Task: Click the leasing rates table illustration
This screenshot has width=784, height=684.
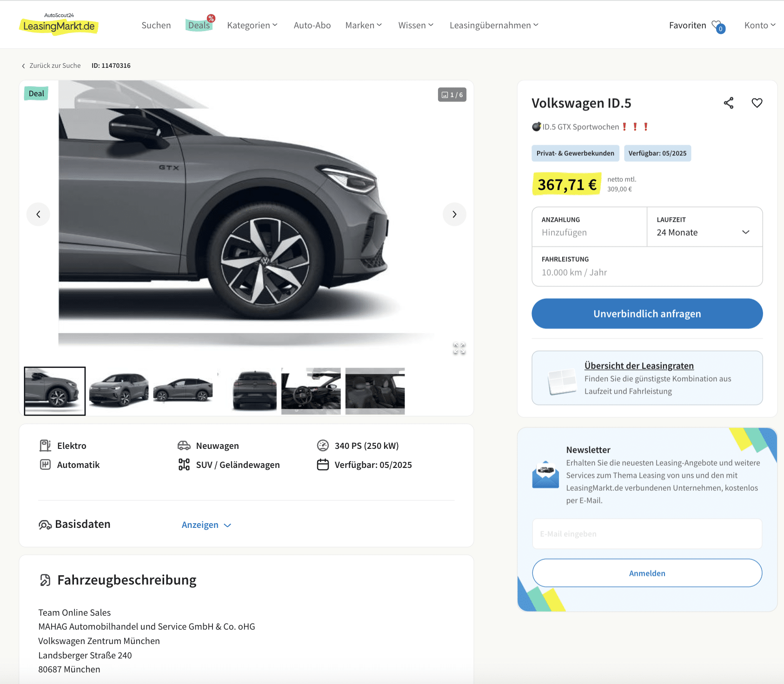Action: click(x=562, y=381)
